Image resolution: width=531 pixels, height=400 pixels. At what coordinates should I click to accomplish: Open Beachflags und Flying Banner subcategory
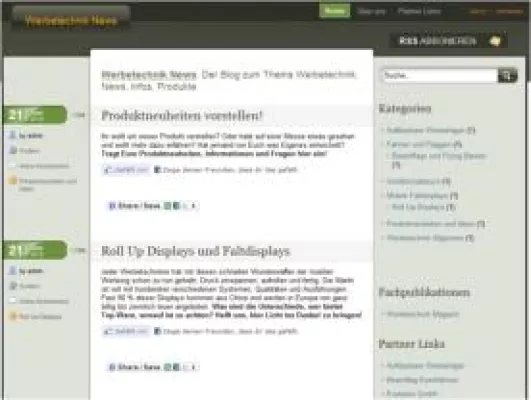pos(439,156)
